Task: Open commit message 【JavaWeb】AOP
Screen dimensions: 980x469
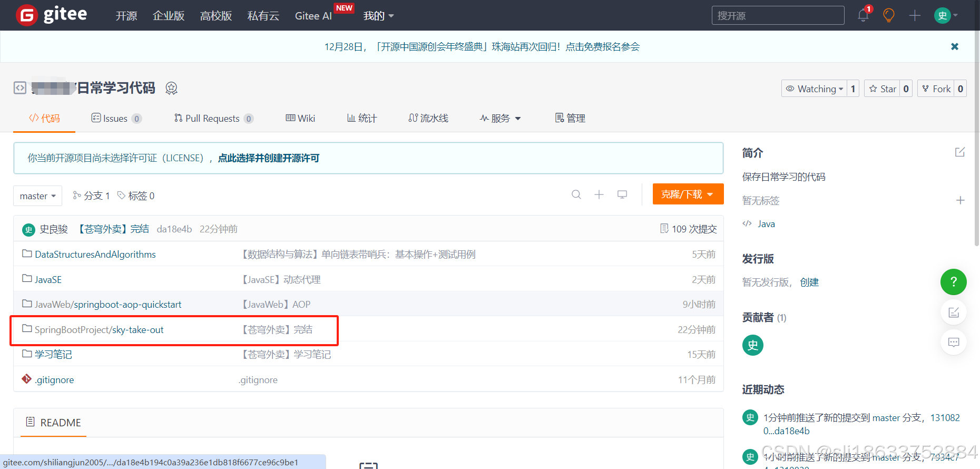Action: 275,305
